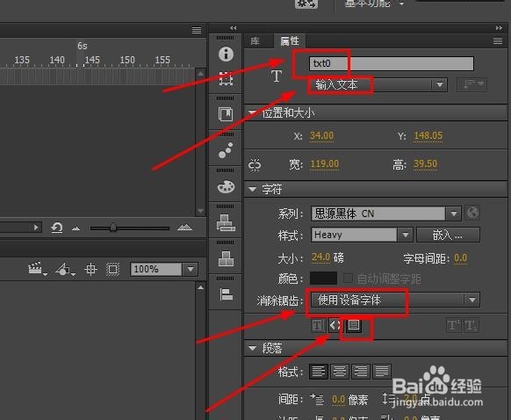The width and height of the screenshot is (511, 420).
Task: Click the X position value 34.00
Action: [x=321, y=135]
